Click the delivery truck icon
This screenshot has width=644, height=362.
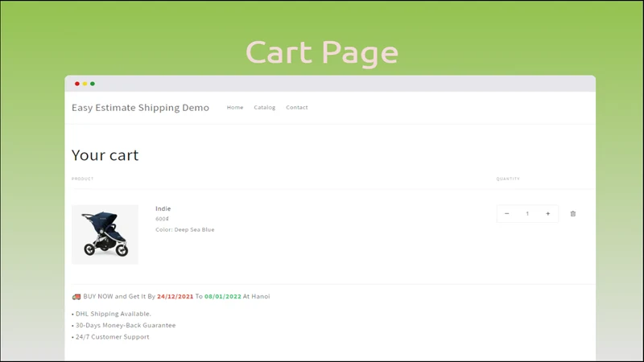coord(76,297)
